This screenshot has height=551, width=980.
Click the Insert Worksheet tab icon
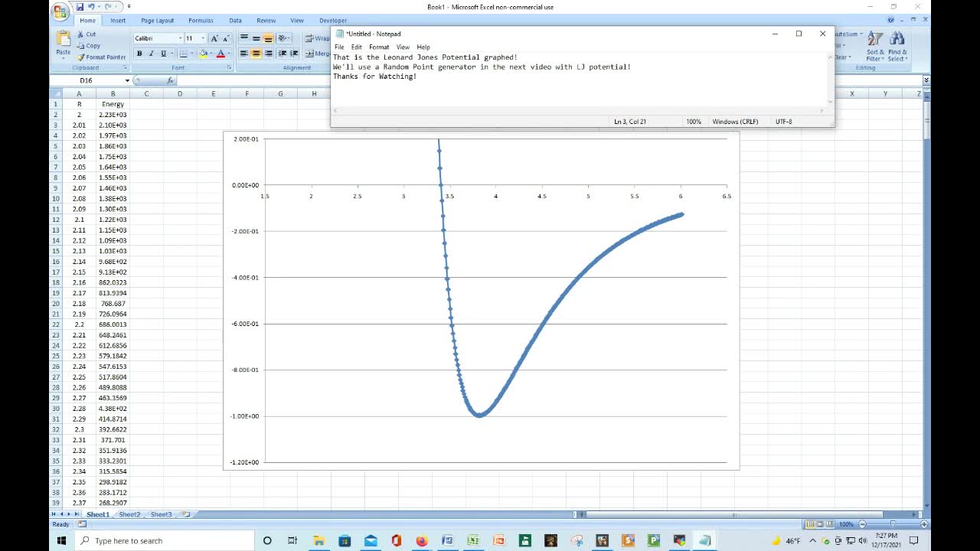tap(185, 514)
